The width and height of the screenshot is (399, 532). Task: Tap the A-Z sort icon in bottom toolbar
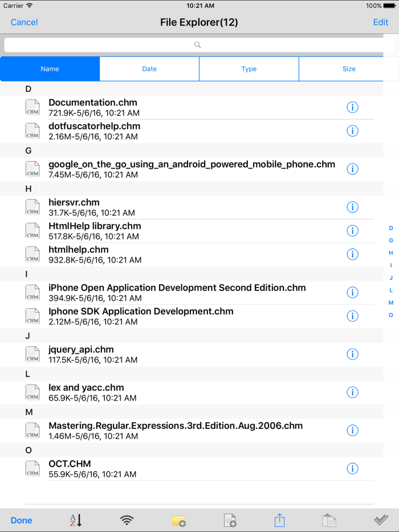point(76,520)
